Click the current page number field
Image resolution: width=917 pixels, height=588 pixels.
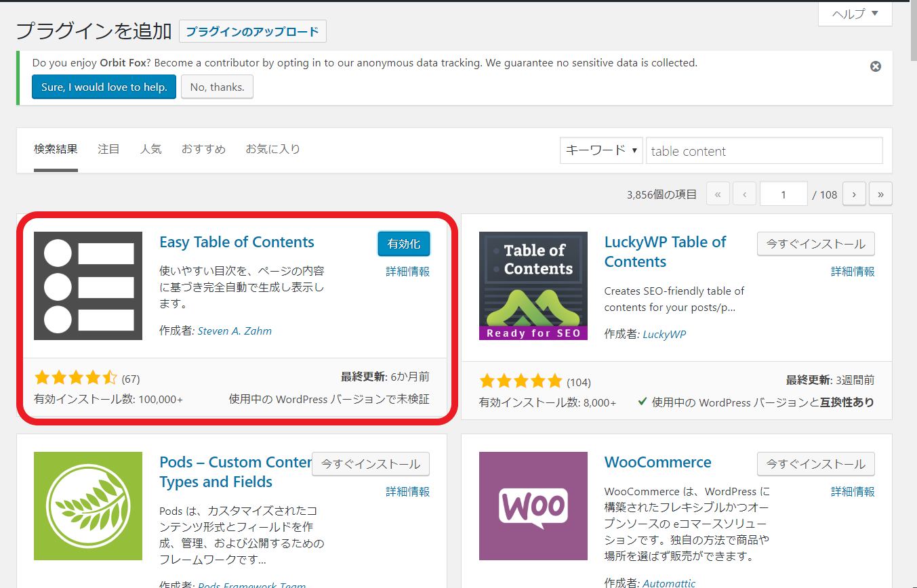783,194
